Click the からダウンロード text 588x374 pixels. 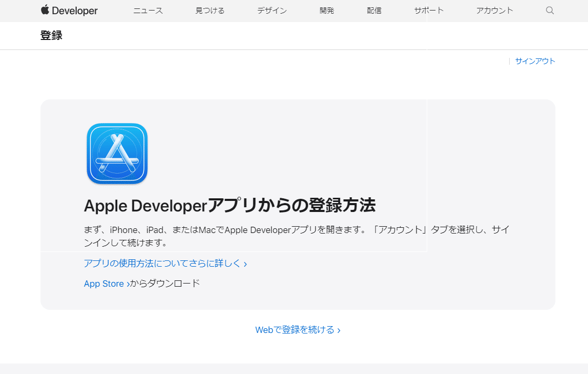[x=165, y=284]
